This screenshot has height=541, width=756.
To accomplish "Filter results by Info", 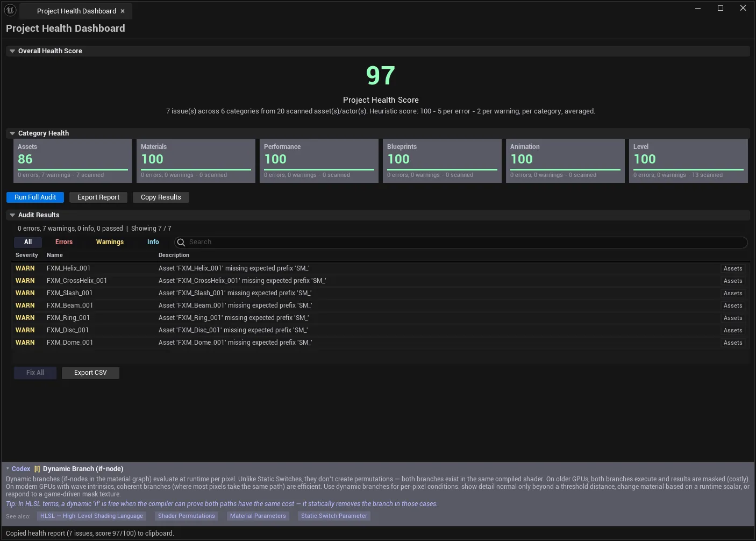I will click(153, 242).
